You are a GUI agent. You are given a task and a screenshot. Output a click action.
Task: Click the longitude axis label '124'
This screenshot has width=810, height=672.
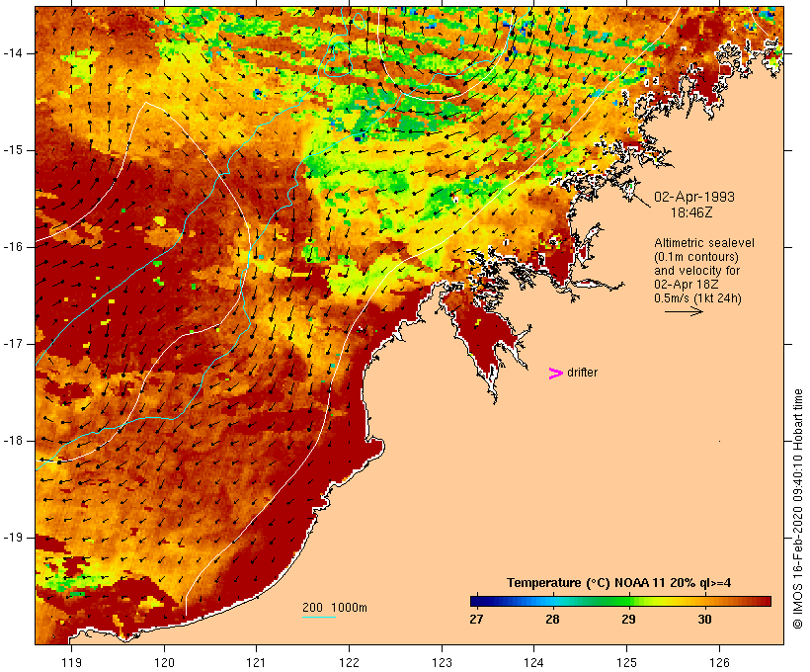click(x=534, y=662)
